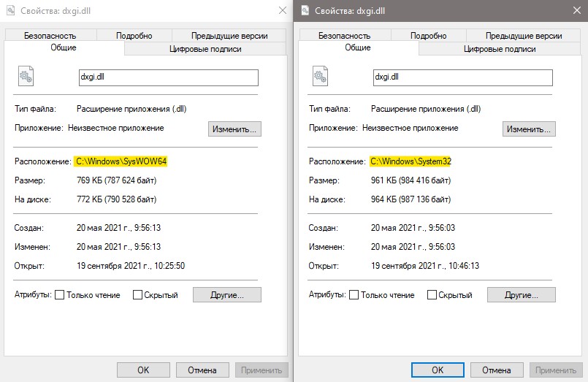
Task: Confirm with OK in the right window
Action: click(438, 370)
